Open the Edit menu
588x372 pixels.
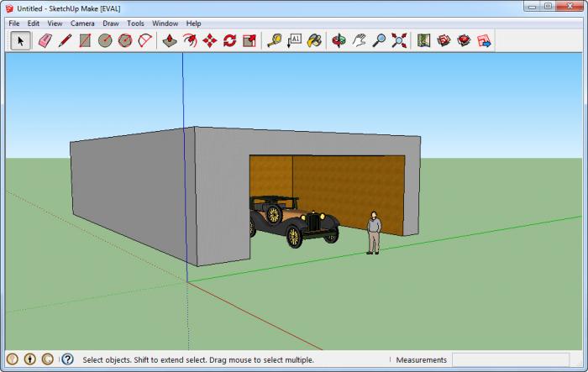point(34,24)
